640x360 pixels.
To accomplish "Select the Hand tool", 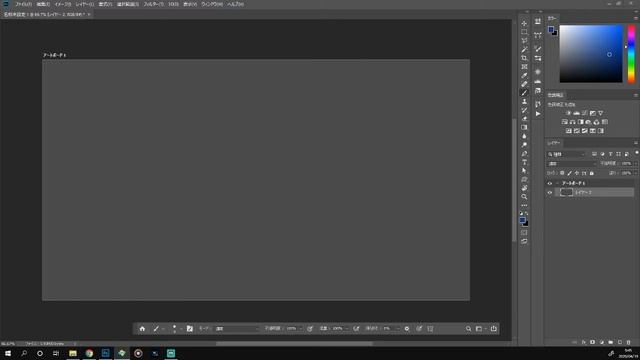I will (x=524, y=188).
